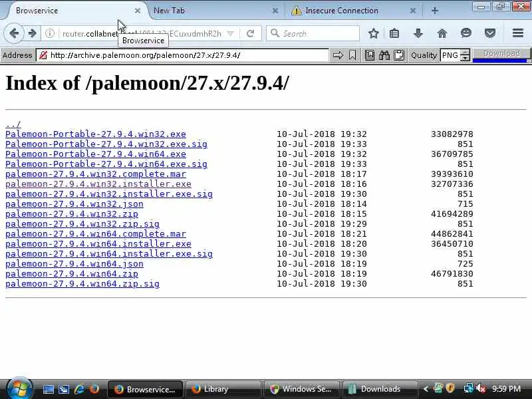
Task: Click the Firefox Search box
Action: point(313,33)
